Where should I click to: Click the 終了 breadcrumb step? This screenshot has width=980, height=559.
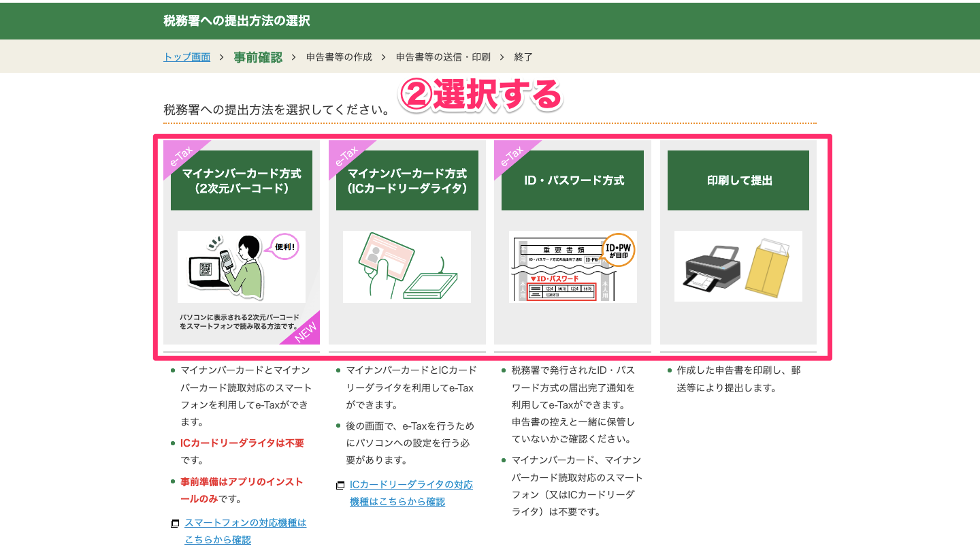tap(523, 57)
